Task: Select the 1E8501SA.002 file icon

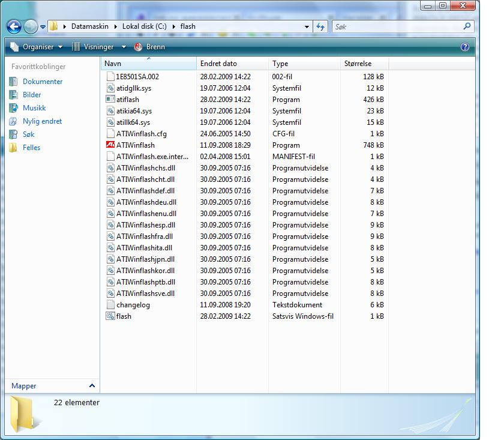Action: (x=110, y=77)
